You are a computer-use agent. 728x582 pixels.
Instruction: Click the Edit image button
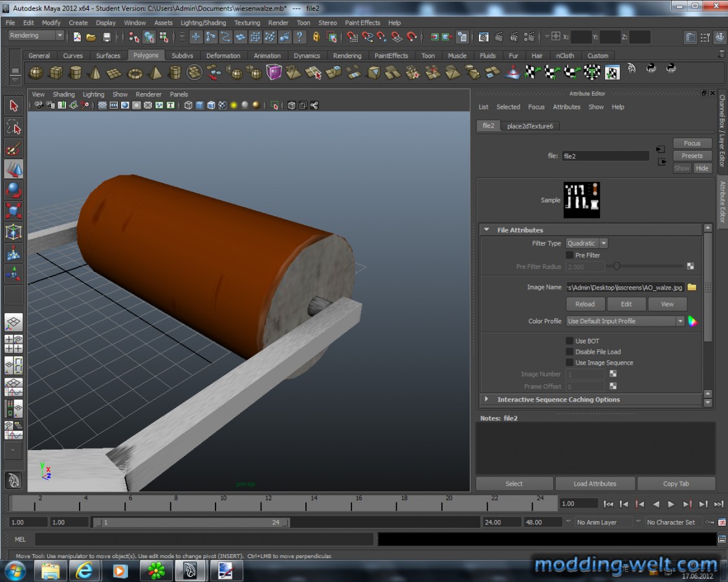(x=626, y=304)
